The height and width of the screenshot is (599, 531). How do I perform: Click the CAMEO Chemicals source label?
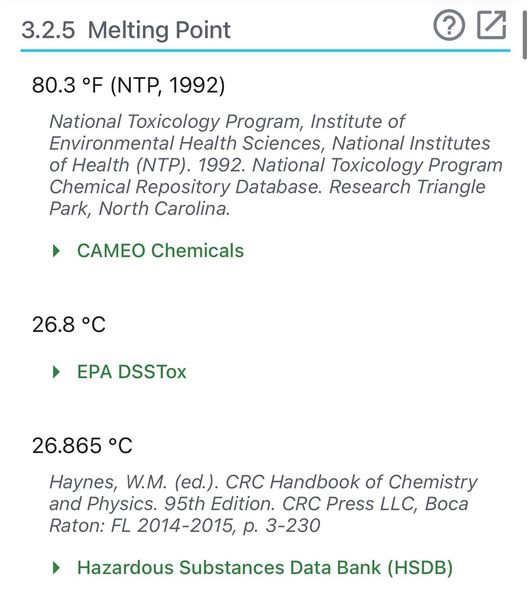[x=160, y=251]
